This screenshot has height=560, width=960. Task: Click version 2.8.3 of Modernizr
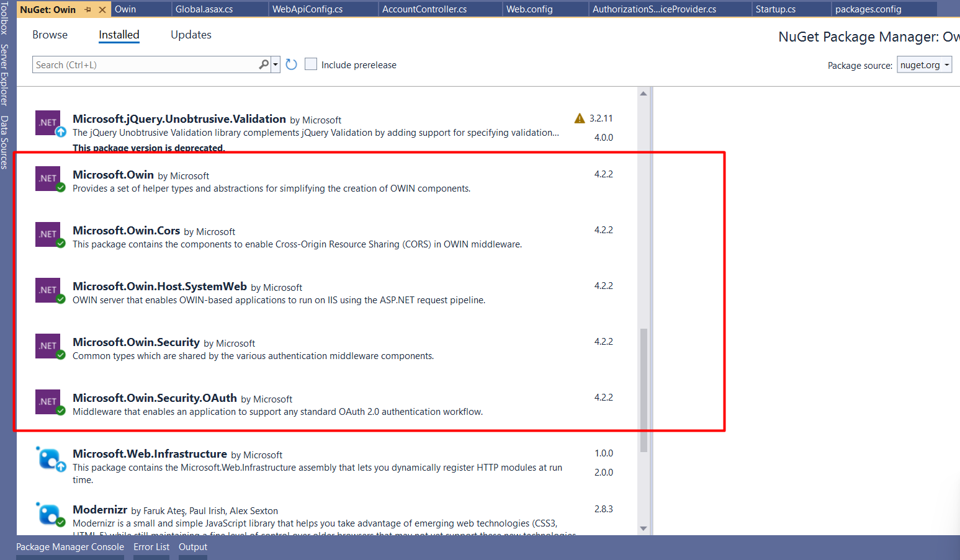[x=604, y=509]
